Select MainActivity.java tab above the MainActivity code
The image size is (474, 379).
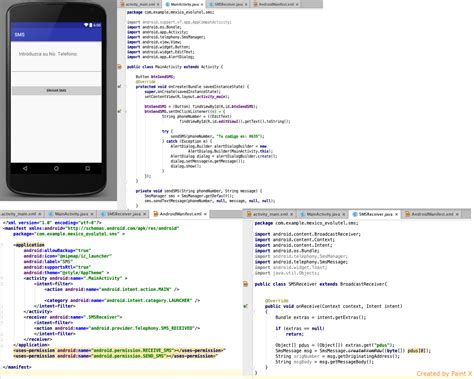click(184, 4)
